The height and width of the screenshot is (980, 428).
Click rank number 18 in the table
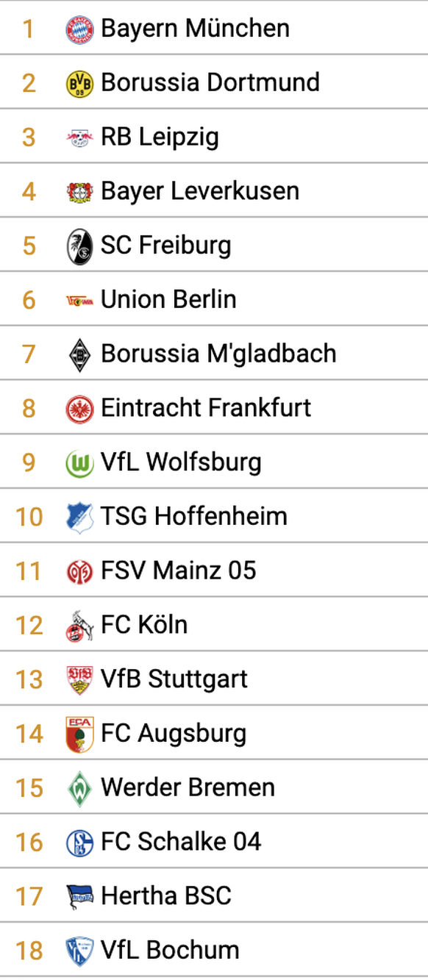pyautogui.click(x=29, y=951)
